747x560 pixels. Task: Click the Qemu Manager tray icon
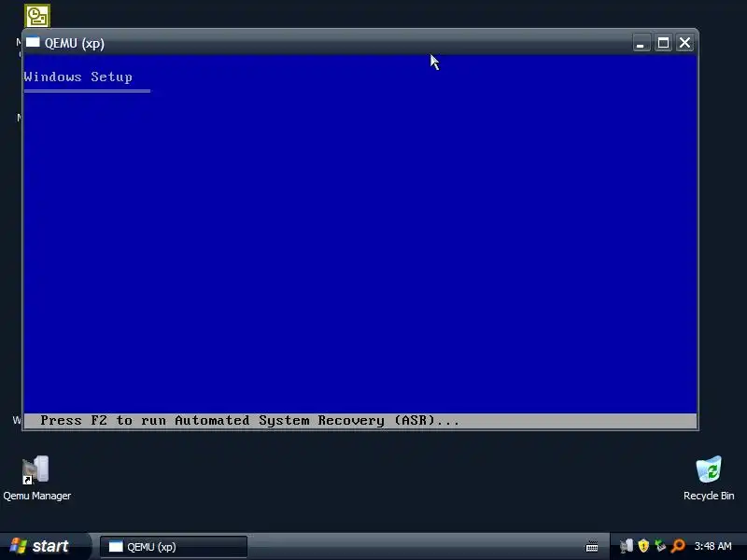(x=626, y=546)
